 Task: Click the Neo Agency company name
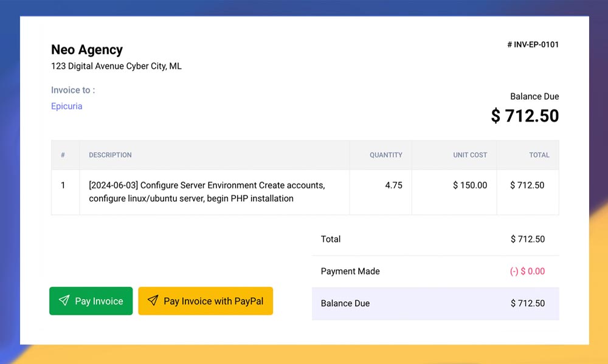coord(87,50)
